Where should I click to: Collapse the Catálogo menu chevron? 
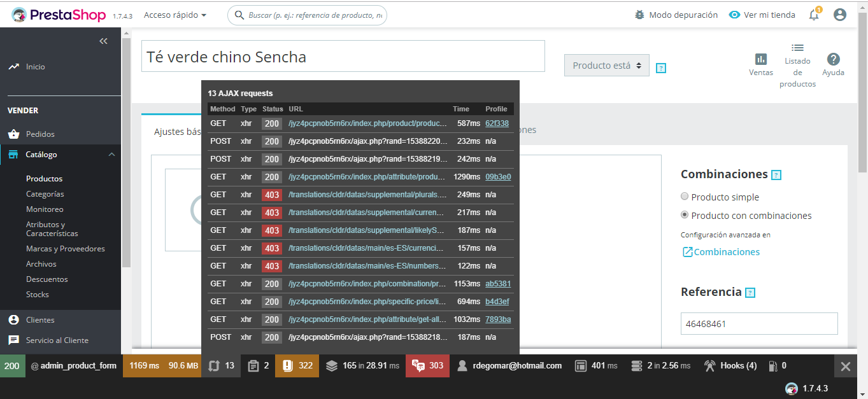coord(111,155)
